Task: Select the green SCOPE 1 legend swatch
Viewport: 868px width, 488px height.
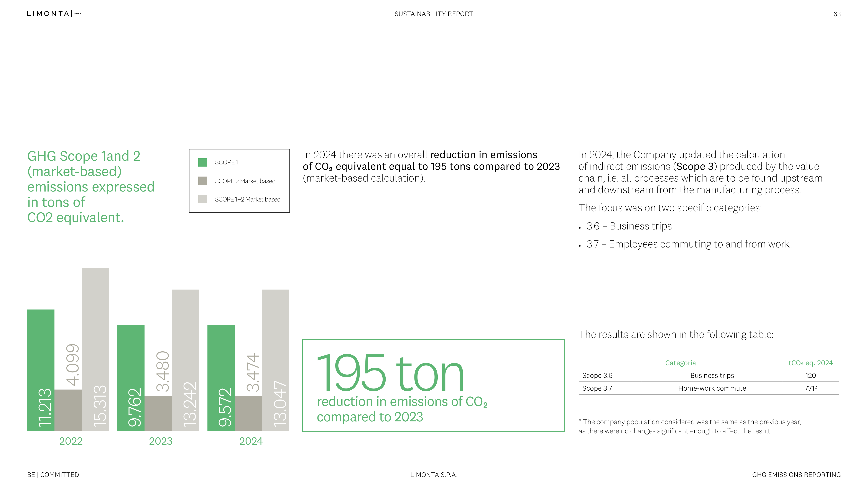Action: 202,162
